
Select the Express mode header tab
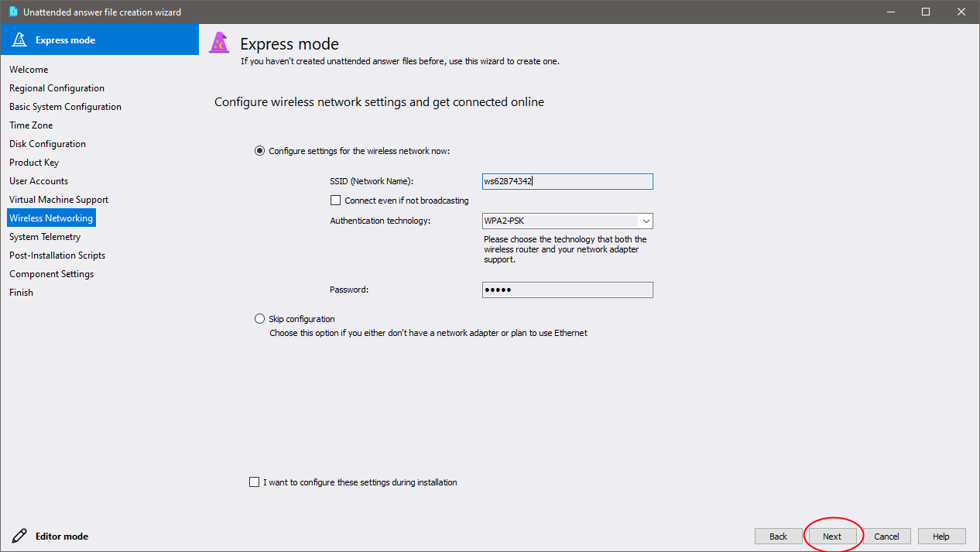(x=100, y=39)
